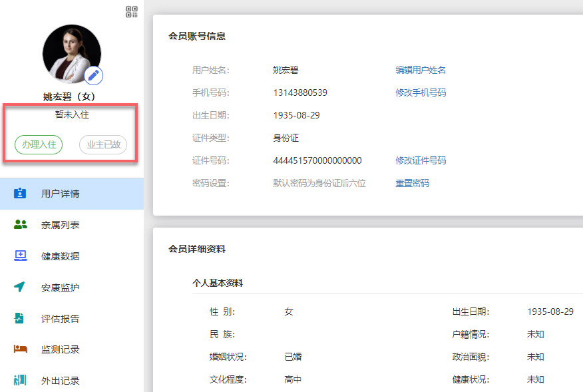
Task: Click the 业主已故 button
Action: coord(103,144)
